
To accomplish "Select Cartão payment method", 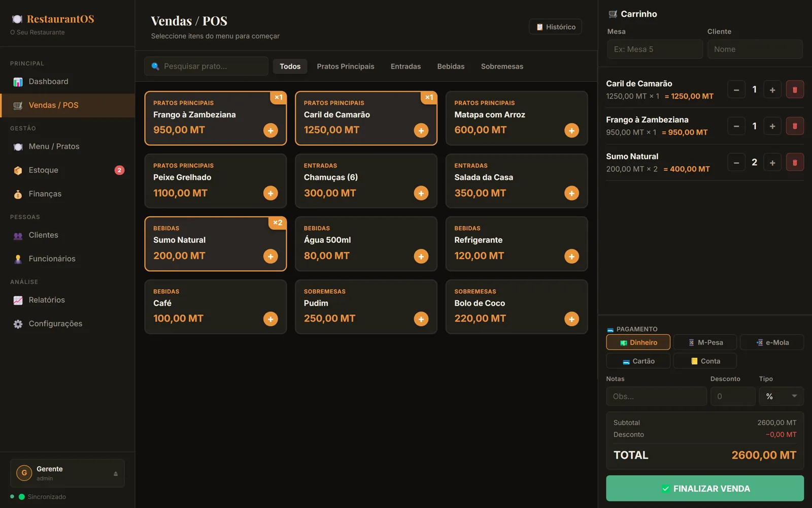I will [x=638, y=361].
